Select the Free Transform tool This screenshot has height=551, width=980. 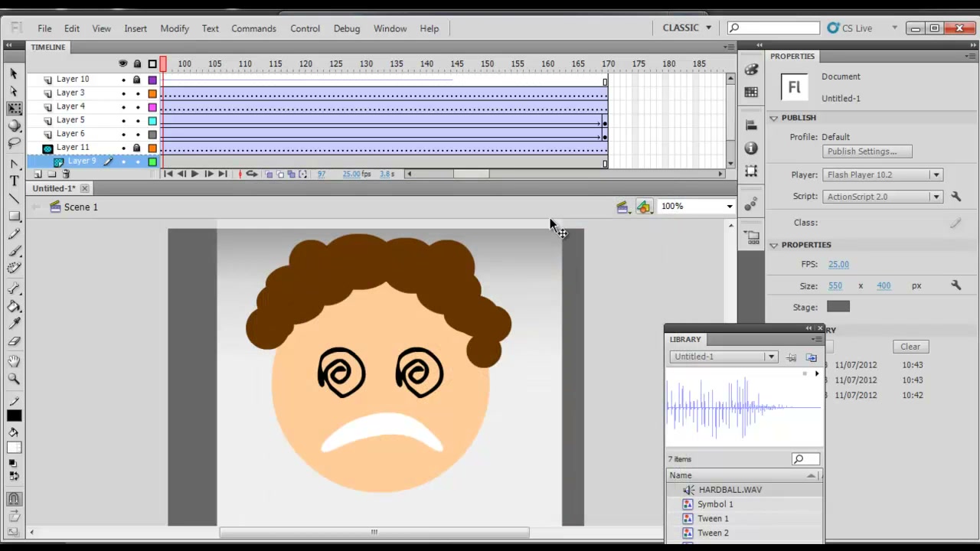coord(14,109)
